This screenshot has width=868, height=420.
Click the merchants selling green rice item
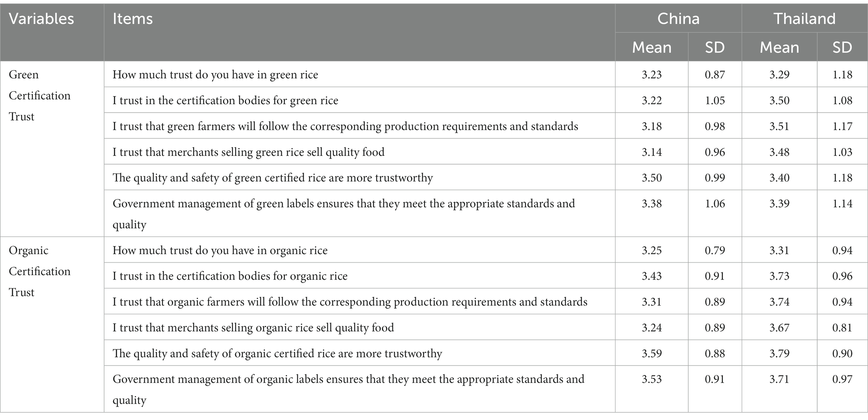pos(248,152)
